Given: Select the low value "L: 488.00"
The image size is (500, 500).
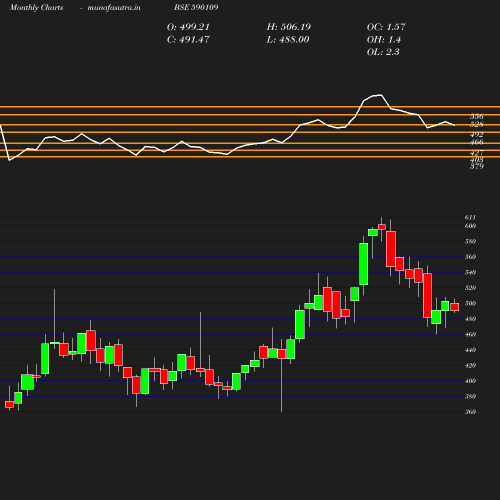Looking at the screenshot, I should 288,40.
